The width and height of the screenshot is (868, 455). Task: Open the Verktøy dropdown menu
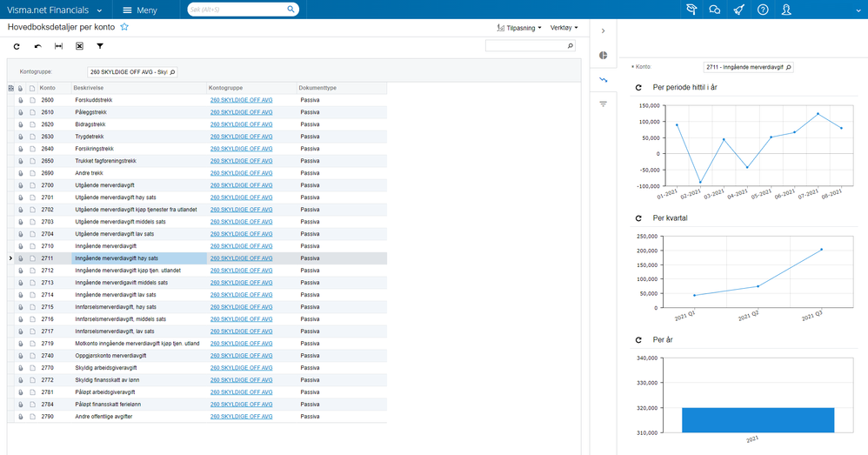click(564, 28)
